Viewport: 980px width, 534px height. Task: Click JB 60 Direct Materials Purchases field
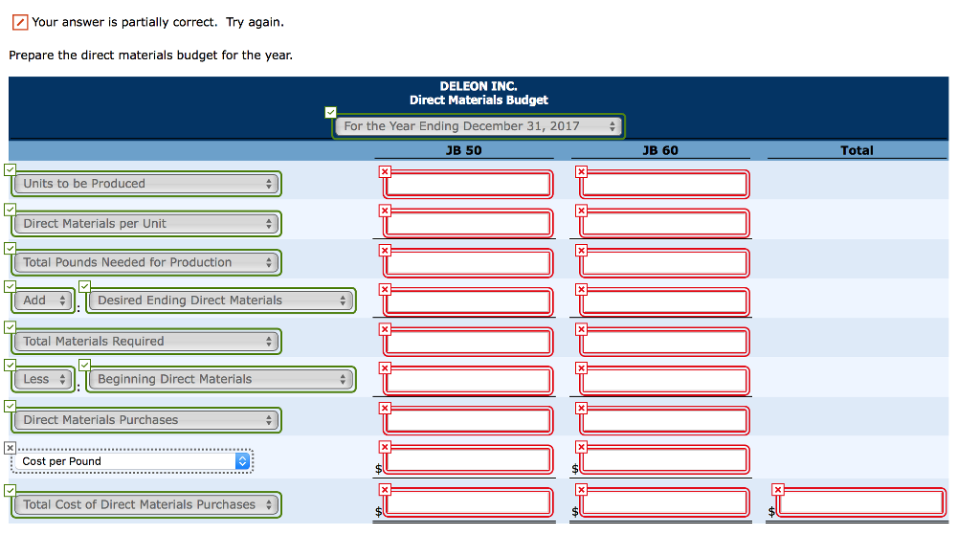pyautogui.click(x=664, y=421)
